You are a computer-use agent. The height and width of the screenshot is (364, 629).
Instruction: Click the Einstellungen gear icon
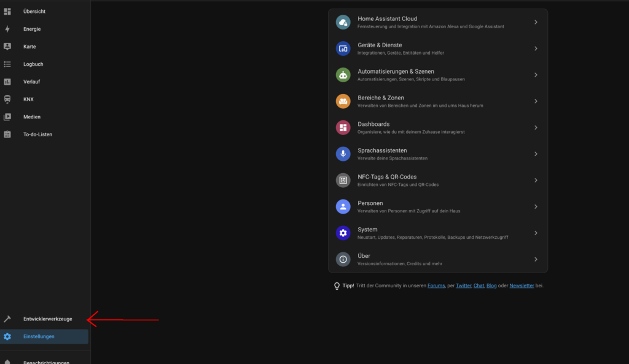tap(7, 337)
